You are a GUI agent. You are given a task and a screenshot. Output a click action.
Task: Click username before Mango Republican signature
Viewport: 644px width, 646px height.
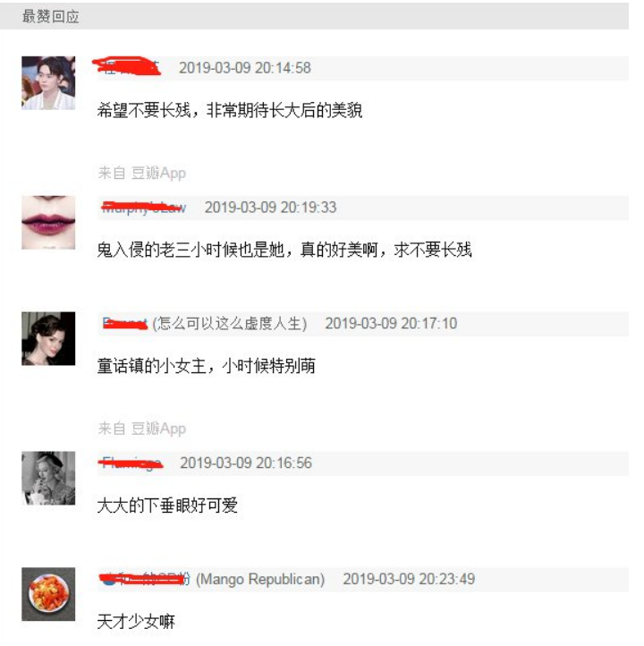coord(146,579)
